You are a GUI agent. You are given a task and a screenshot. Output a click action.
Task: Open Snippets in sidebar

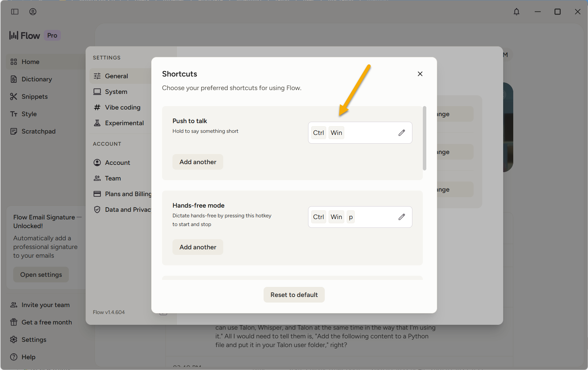(x=45, y=97)
